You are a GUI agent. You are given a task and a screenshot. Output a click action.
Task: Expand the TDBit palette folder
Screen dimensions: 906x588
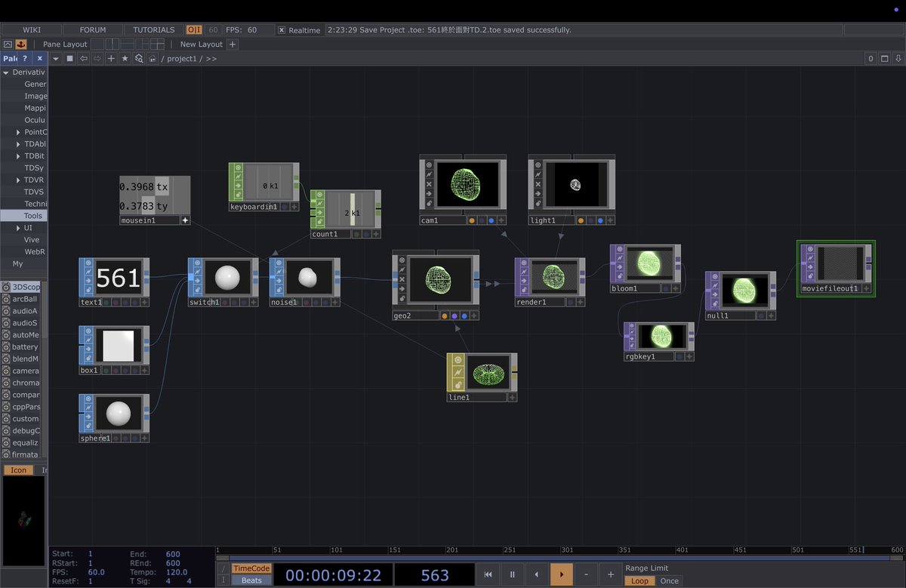click(x=18, y=156)
